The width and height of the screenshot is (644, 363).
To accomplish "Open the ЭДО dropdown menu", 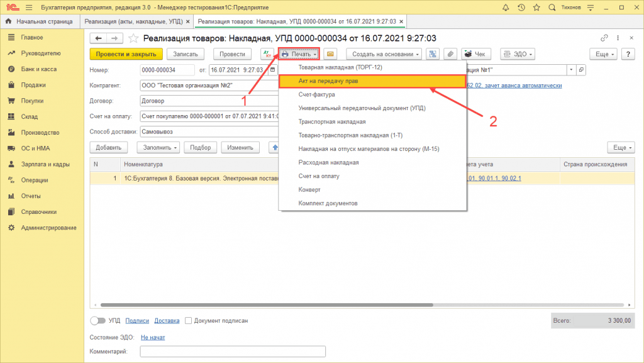I will (x=518, y=54).
